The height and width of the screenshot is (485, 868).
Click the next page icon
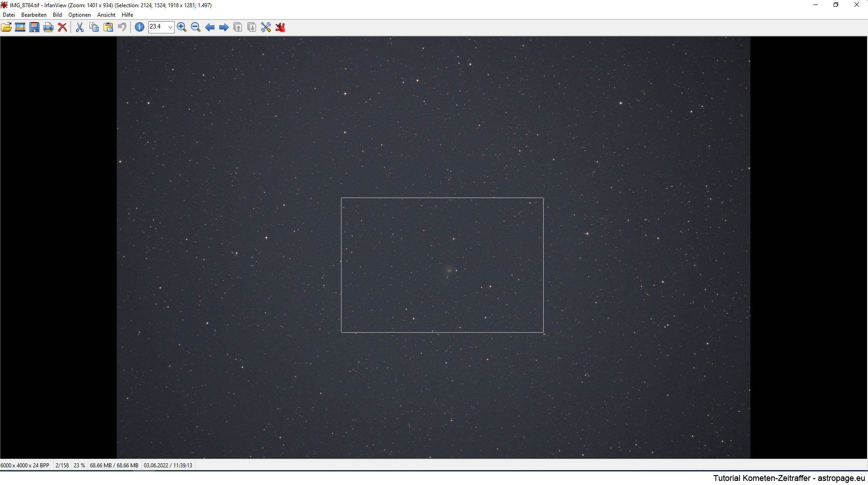[252, 27]
